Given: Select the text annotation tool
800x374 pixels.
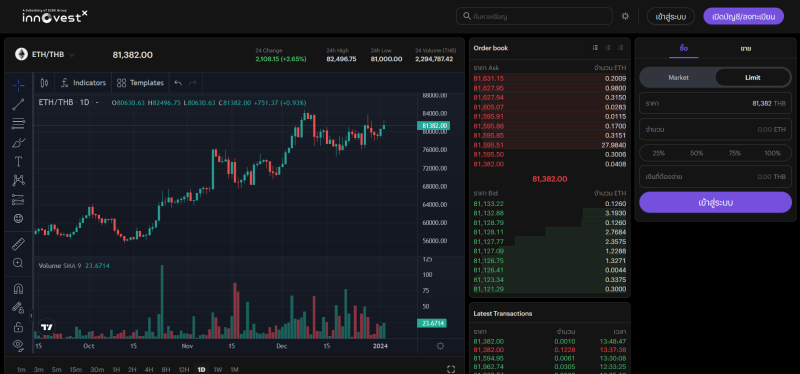Looking at the screenshot, I should 18,162.
